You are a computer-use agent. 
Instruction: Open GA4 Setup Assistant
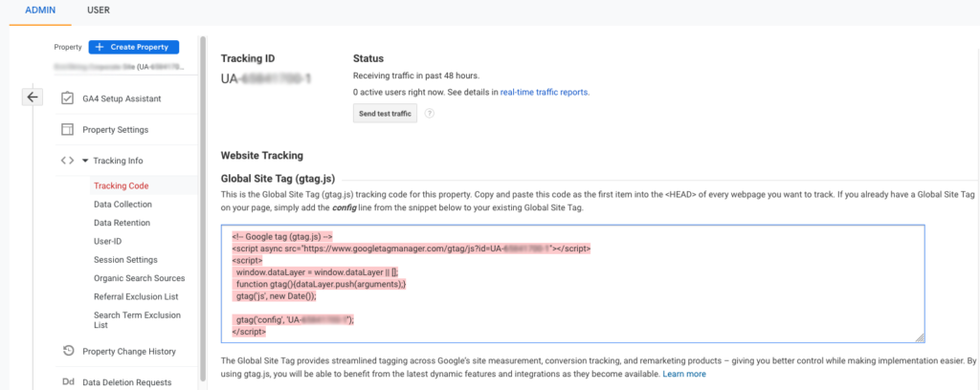pyautogui.click(x=122, y=98)
